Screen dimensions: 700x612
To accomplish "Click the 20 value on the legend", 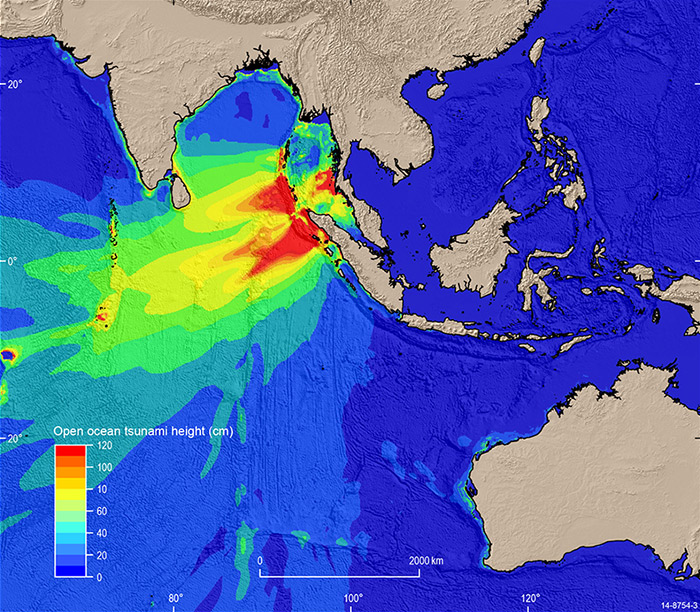I will 102,555.
